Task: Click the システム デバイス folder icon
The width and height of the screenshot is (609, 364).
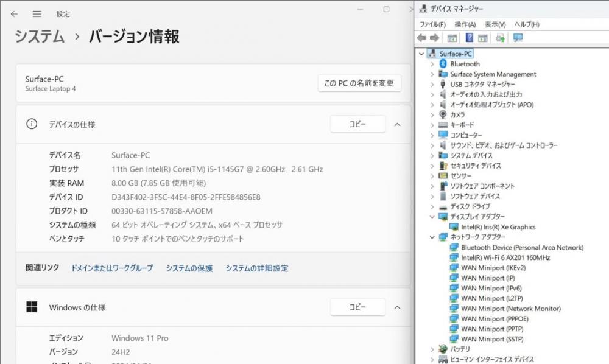Action: 443,155
